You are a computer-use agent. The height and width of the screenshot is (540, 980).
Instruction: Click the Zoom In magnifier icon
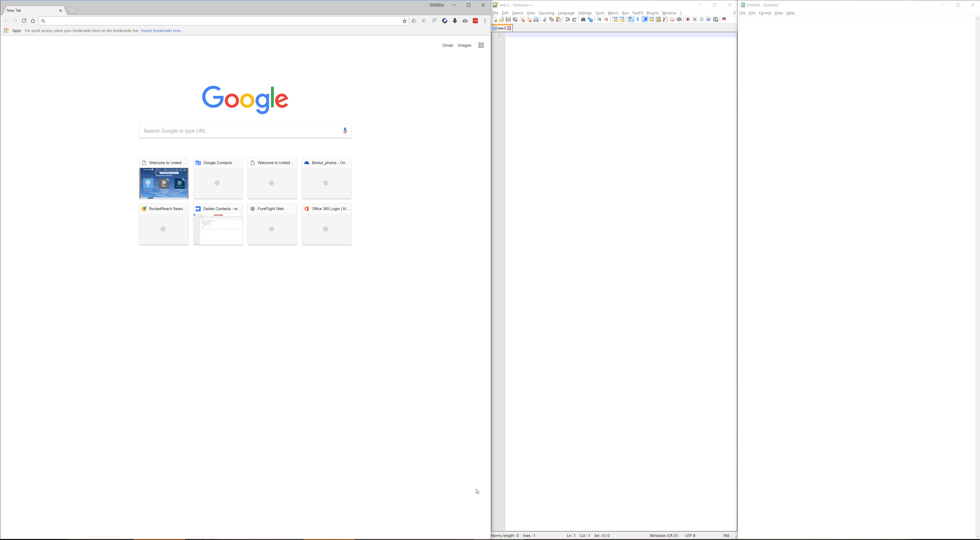click(x=599, y=20)
